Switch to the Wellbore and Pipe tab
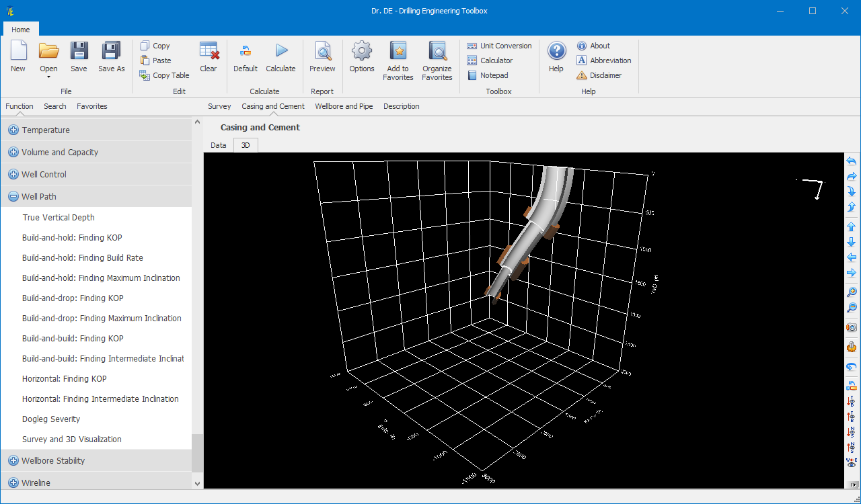861x504 pixels. [x=344, y=106]
